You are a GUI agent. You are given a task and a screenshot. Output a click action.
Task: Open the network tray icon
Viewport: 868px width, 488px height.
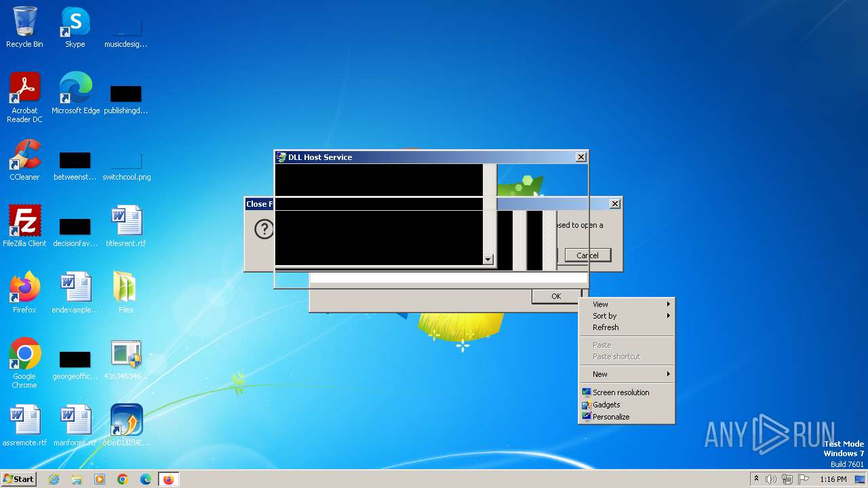pyautogui.click(x=787, y=479)
